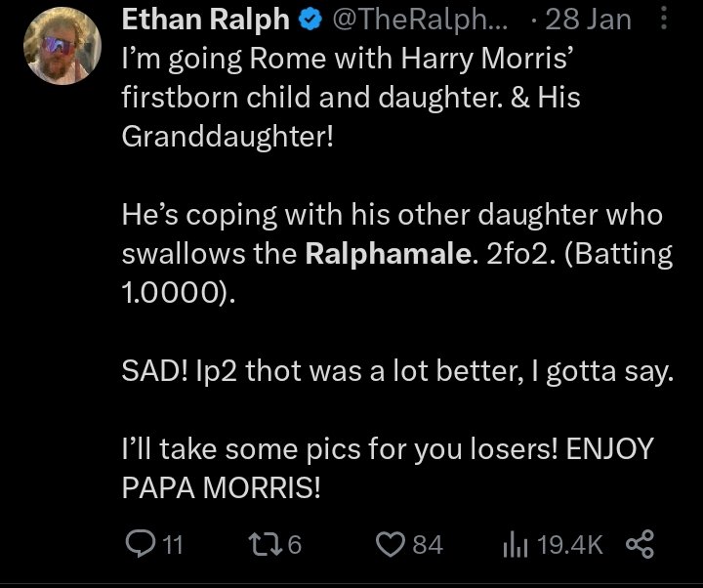Open the three-dot more options menu
This screenshot has height=588, width=703.
[664, 20]
